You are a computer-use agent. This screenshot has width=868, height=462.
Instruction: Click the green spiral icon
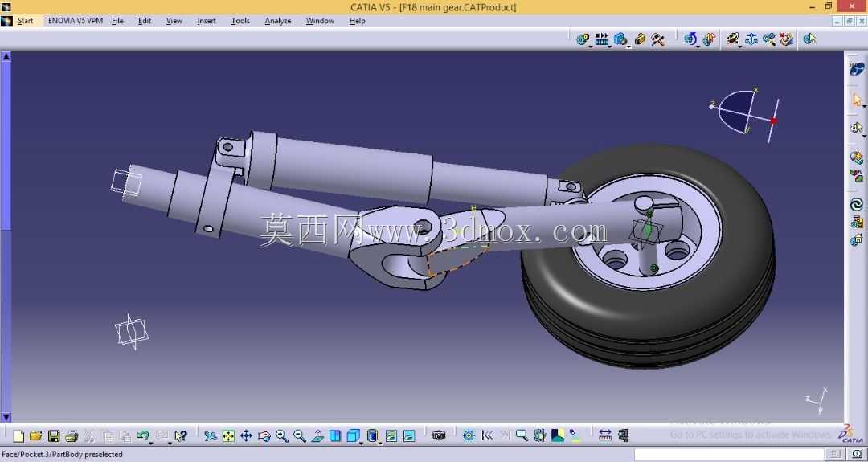pyautogui.click(x=857, y=205)
